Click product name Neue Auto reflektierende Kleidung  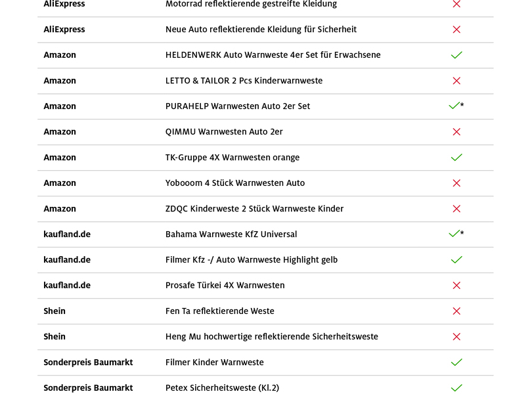(x=261, y=30)
